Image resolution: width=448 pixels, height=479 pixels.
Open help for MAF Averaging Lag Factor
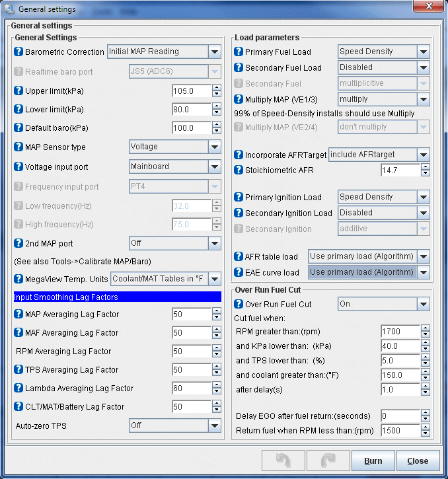click(x=19, y=332)
